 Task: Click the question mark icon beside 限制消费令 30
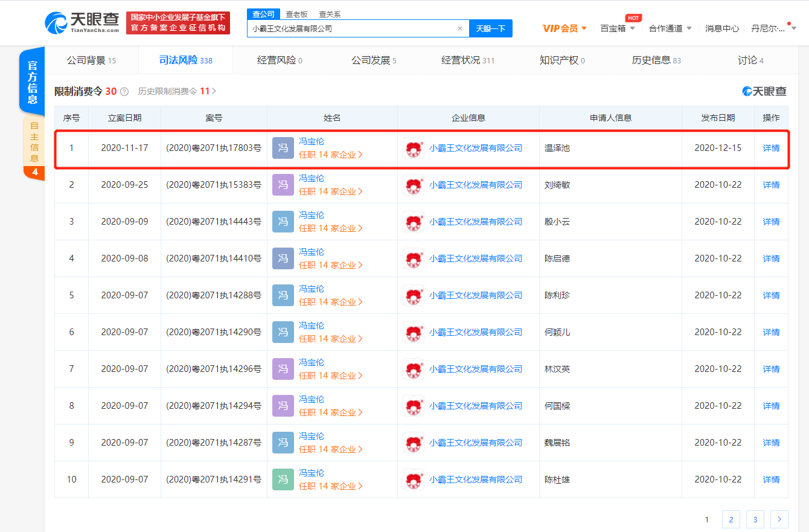pos(125,91)
